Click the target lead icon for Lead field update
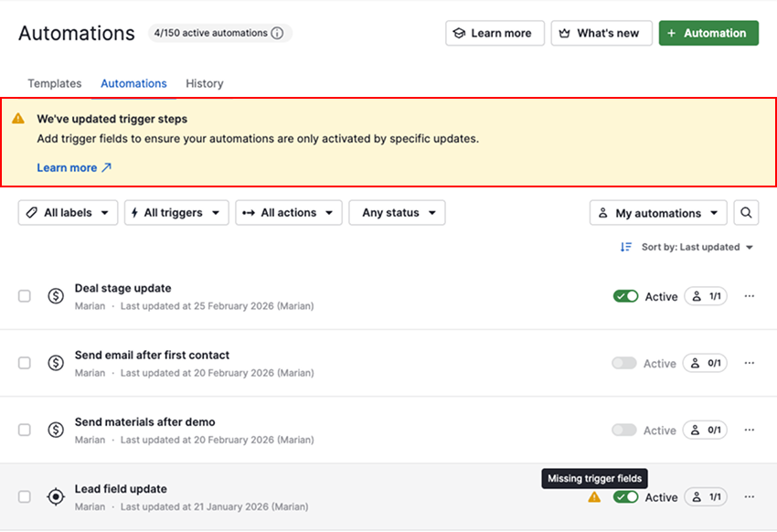The image size is (777, 532). pyautogui.click(x=56, y=496)
